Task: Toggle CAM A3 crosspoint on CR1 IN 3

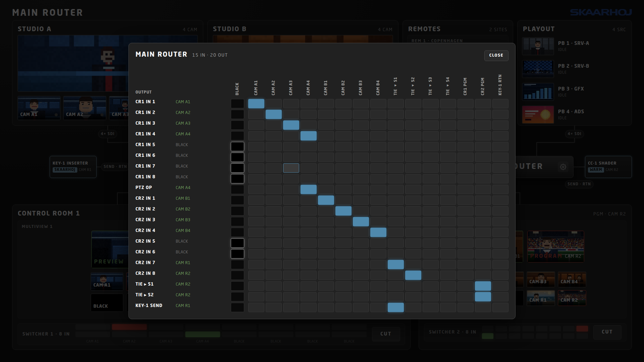Action: click(291, 125)
